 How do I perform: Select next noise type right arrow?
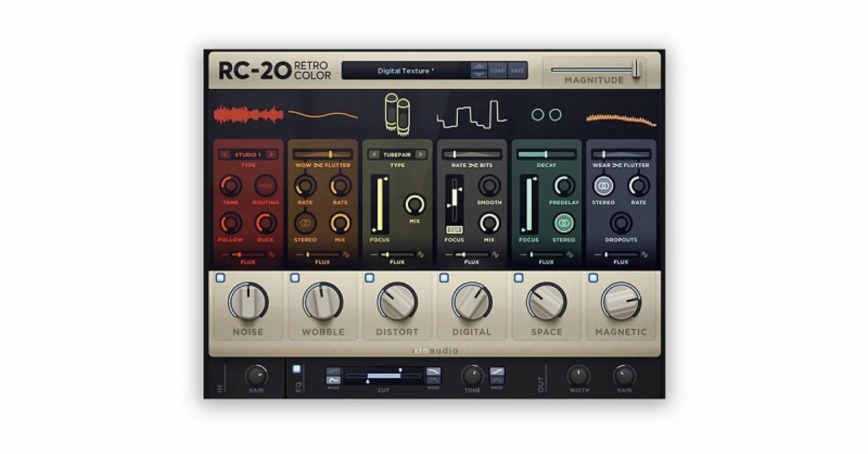point(272,154)
